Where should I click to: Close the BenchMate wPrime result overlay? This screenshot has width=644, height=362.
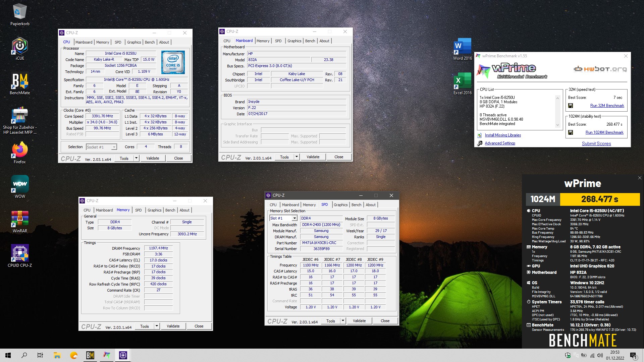(640, 178)
